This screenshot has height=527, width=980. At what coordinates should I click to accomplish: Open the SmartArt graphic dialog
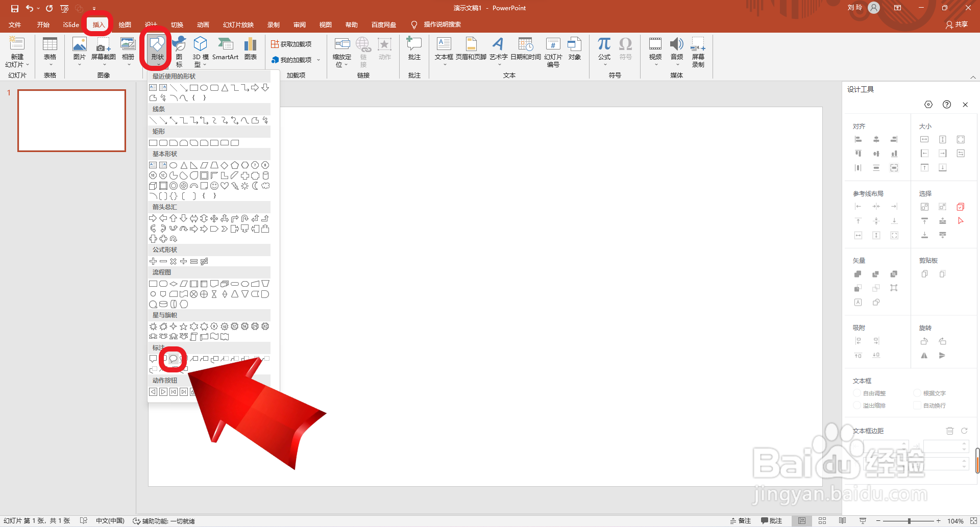pos(225,49)
